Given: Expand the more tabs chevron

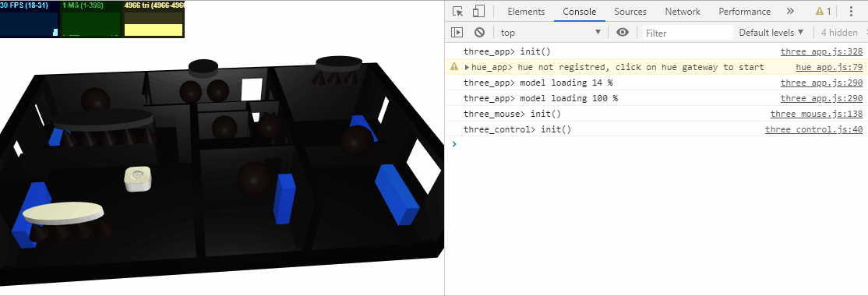Looking at the screenshot, I should (x=790, y=11).
